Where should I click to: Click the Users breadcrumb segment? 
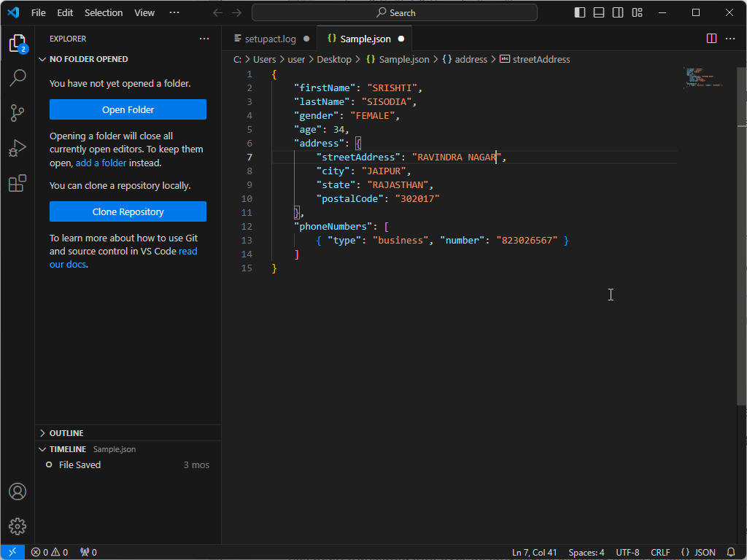pos(264,60)
